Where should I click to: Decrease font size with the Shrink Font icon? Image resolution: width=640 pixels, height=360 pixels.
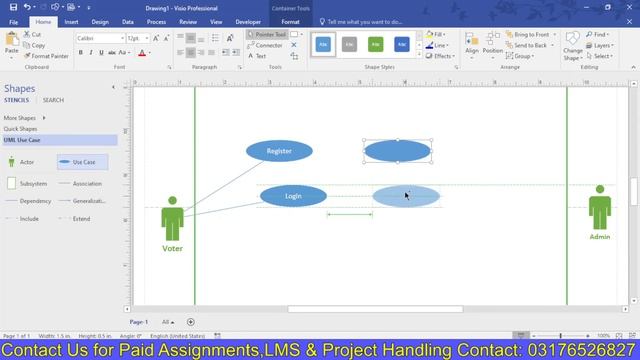(166, 38)
